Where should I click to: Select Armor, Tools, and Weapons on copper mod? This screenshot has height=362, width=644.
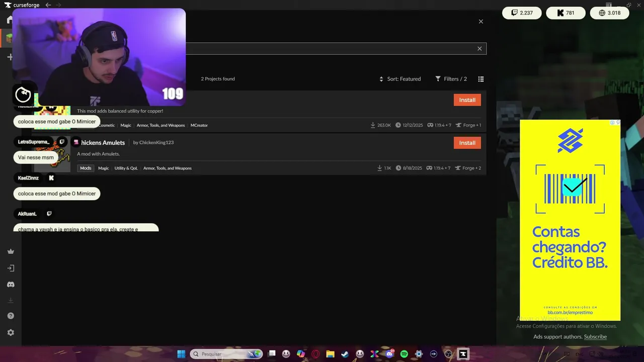point(161,125)
